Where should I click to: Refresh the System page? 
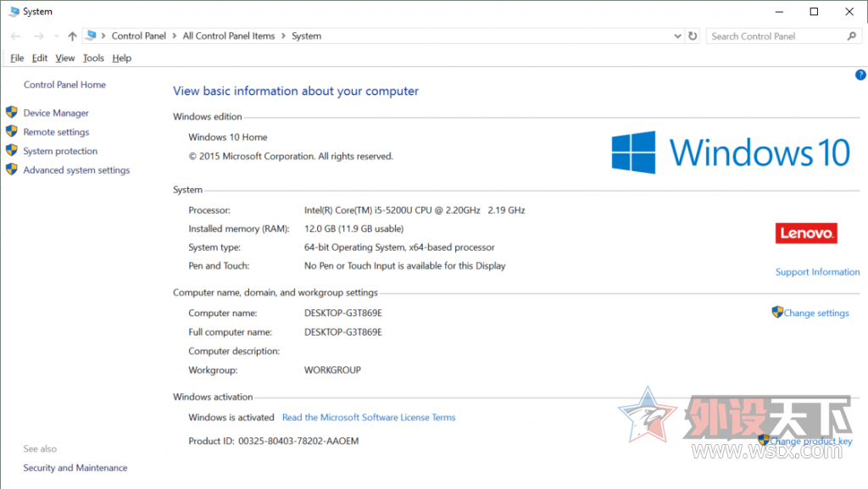click(693, 36)
